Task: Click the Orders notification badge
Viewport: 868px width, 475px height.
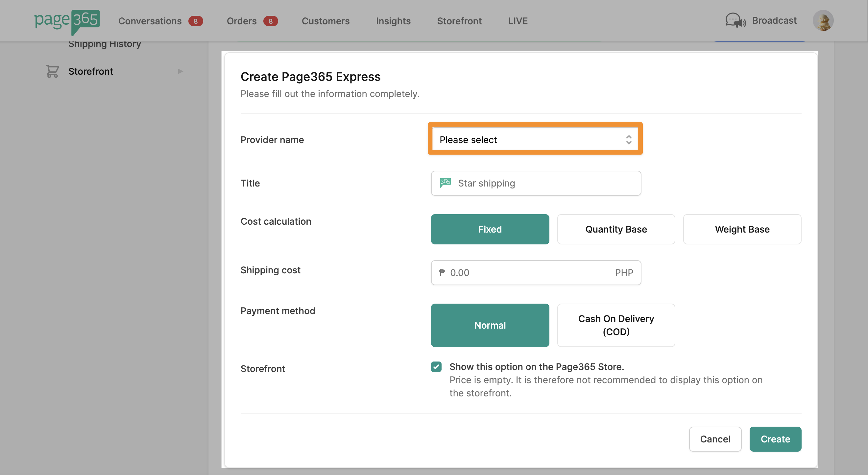Action: pyautogui.click(x=270, y=21)
